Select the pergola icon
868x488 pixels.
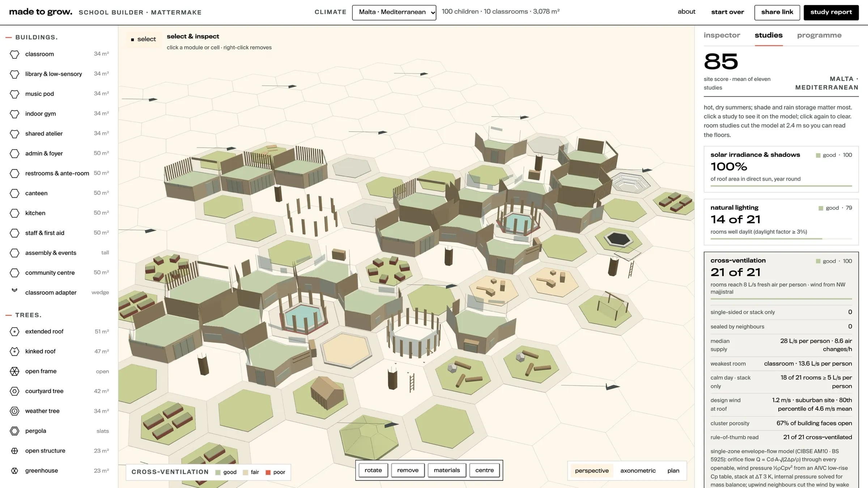click(x=14, y=431)
